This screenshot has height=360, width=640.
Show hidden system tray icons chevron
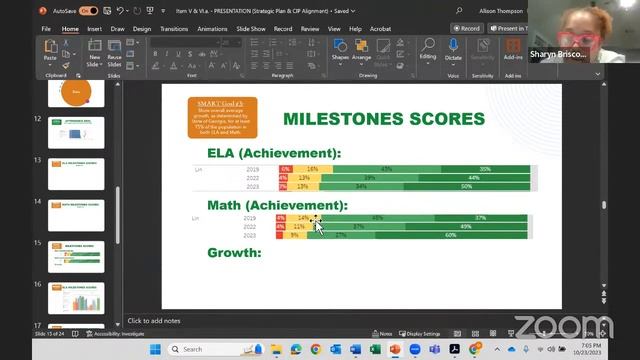coord(497,349)
